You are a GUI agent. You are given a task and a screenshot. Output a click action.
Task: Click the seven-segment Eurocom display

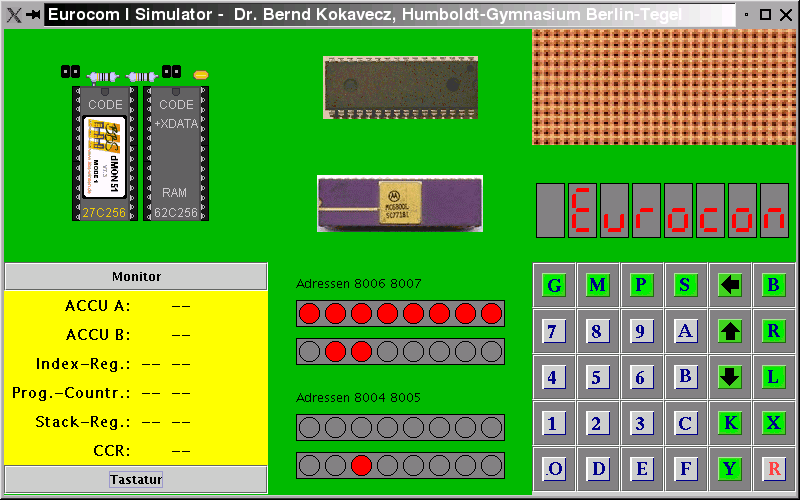click(x=662, y=210)
